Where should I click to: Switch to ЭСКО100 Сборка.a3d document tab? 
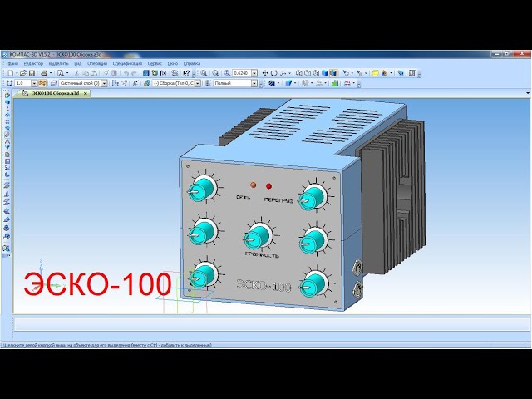(56, 93)
